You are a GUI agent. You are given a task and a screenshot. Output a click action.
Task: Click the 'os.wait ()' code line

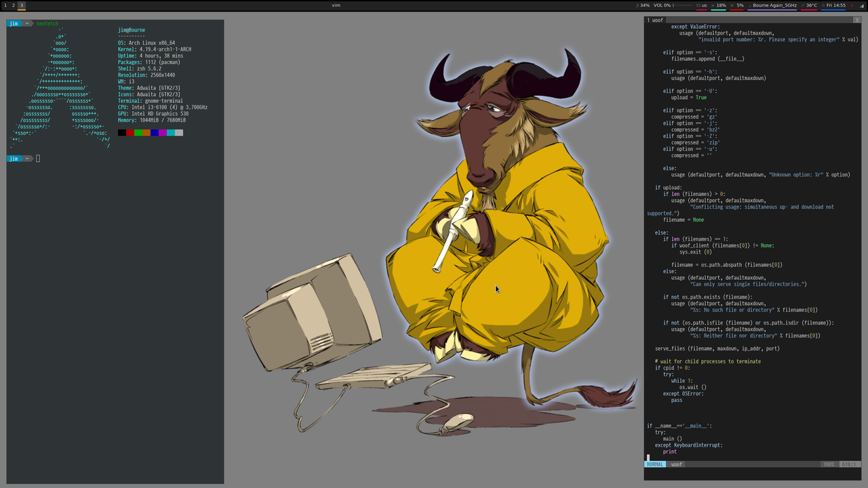[693, 388]
